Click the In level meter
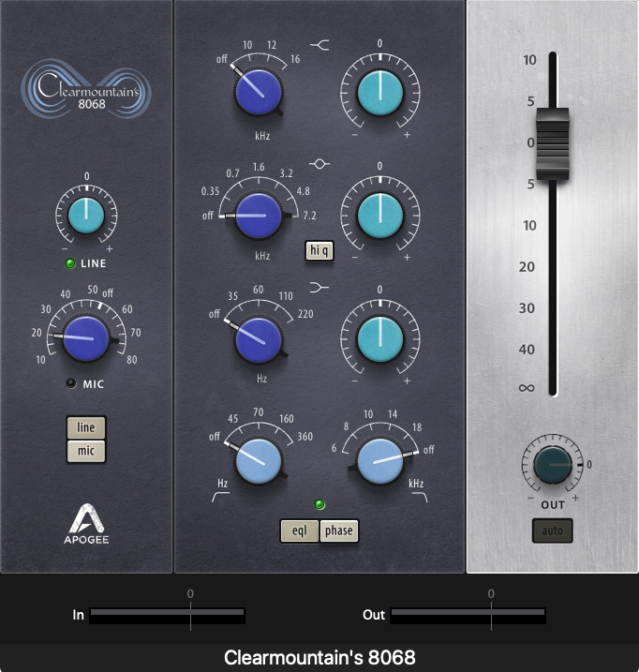The image size is (639, 672). pos(168,615)
